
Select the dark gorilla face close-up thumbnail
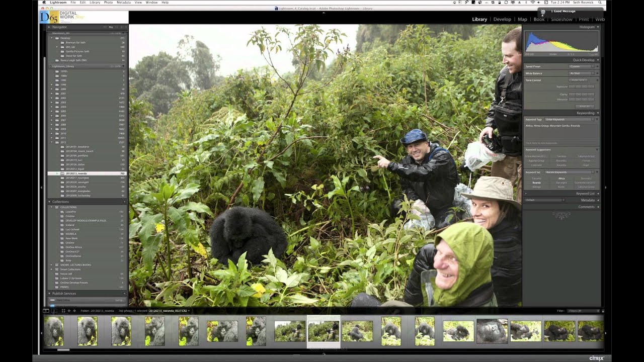[x=492, y=331]
